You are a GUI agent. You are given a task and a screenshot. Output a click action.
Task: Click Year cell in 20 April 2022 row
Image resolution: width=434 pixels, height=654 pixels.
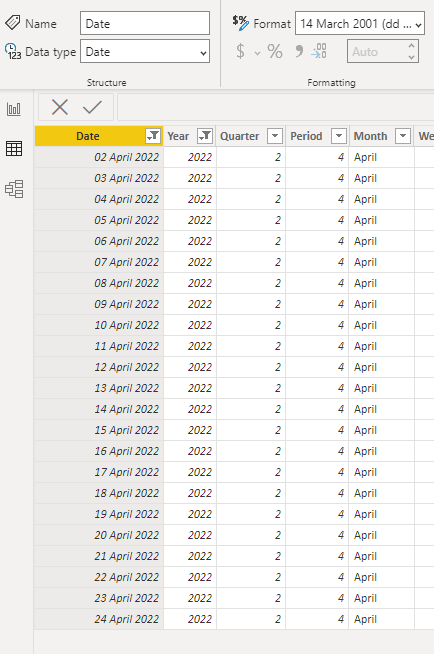pyautogui.click(x=190, y=535)
